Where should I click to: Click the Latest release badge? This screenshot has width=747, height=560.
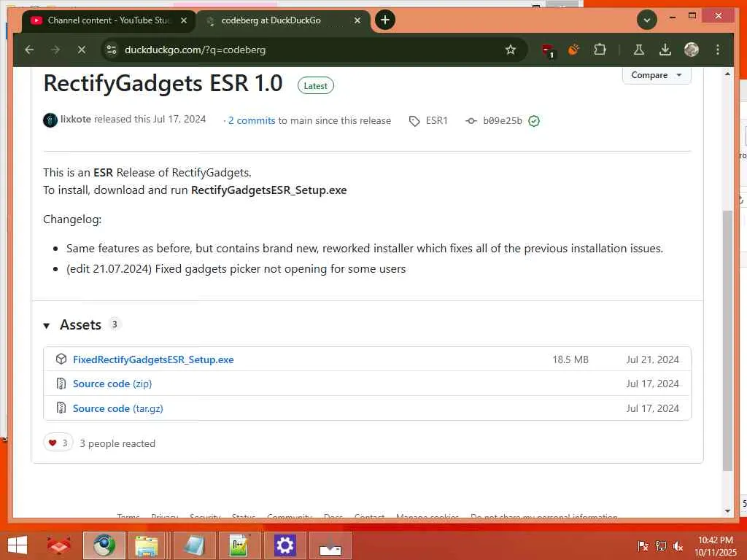(315, 86)
